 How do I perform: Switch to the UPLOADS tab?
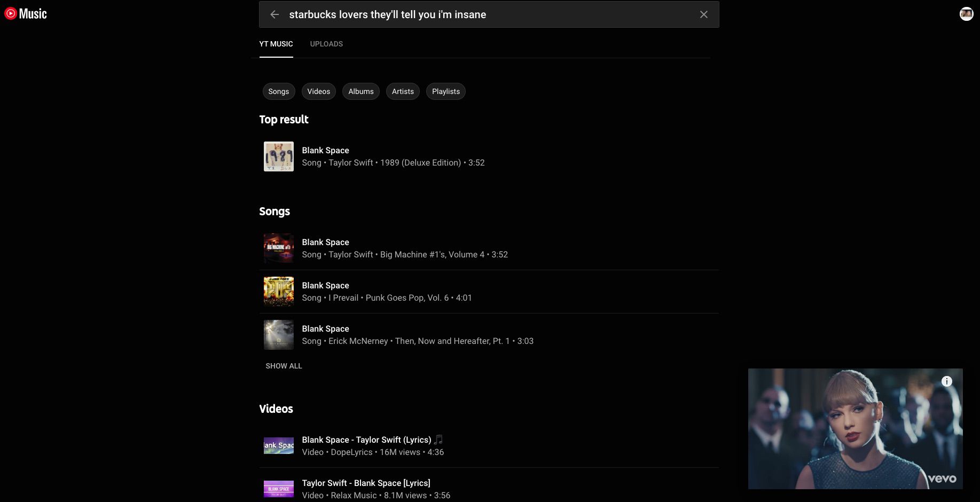pos(326,44)
